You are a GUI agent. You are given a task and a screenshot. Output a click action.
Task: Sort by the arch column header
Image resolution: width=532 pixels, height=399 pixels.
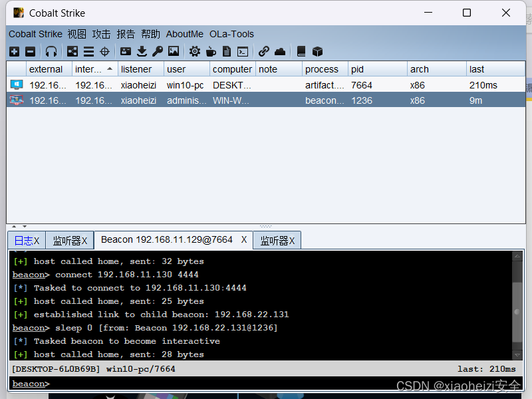(437, 69)
